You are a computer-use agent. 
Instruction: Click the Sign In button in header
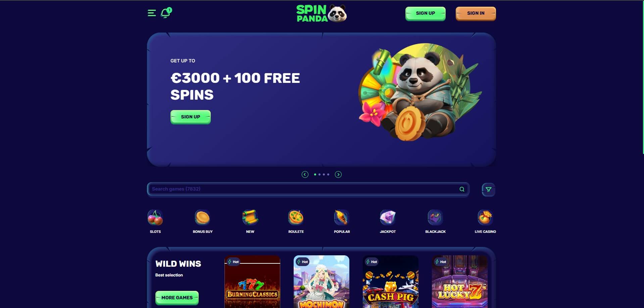(x=476, y=13)
